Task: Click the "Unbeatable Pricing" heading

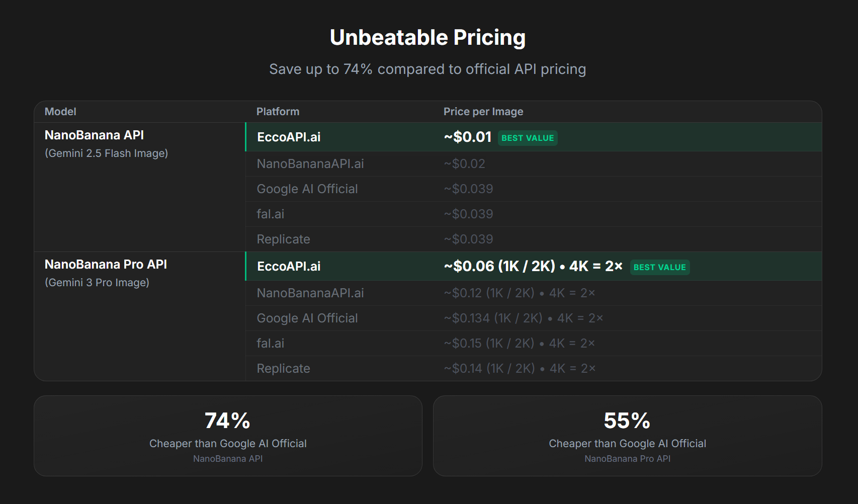Action: point(427,38)
